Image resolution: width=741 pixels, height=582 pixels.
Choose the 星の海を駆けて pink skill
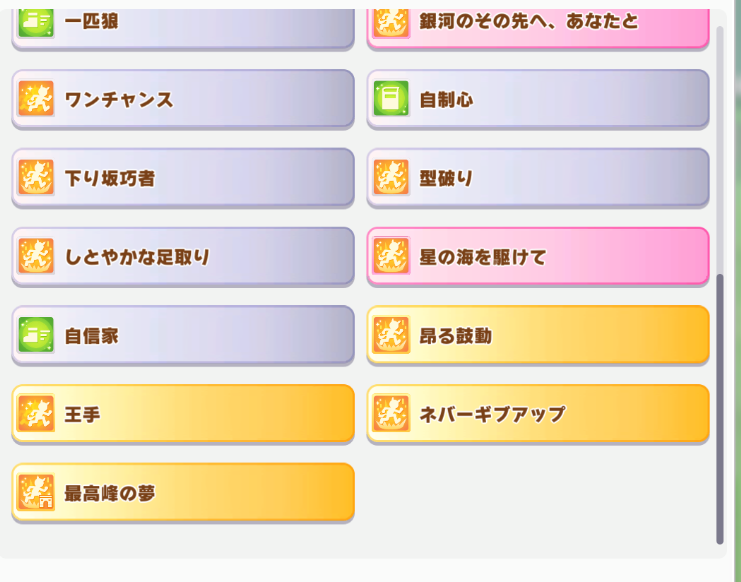point(540,256)
